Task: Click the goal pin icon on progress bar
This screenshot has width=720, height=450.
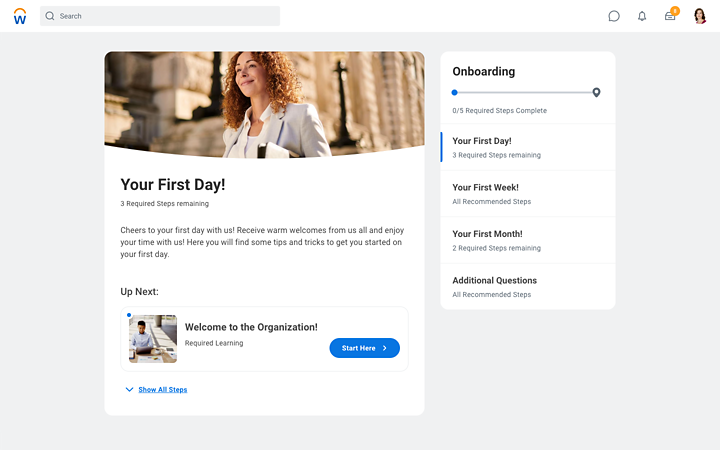Action: click(596, 92)
